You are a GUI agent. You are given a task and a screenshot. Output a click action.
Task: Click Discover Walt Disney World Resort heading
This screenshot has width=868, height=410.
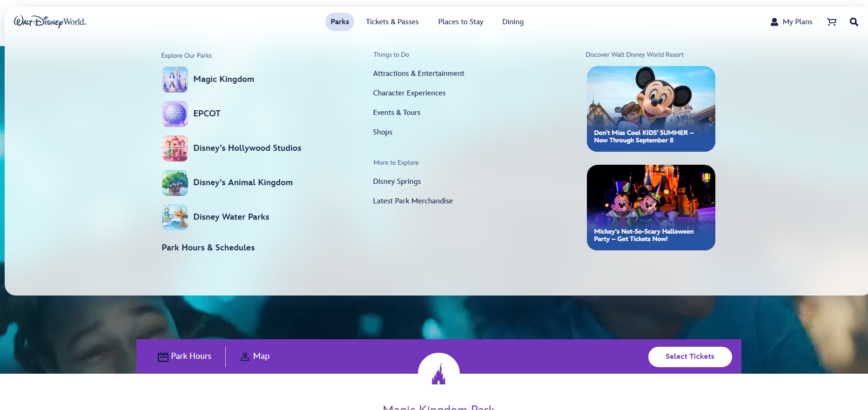tap(635, 54)
